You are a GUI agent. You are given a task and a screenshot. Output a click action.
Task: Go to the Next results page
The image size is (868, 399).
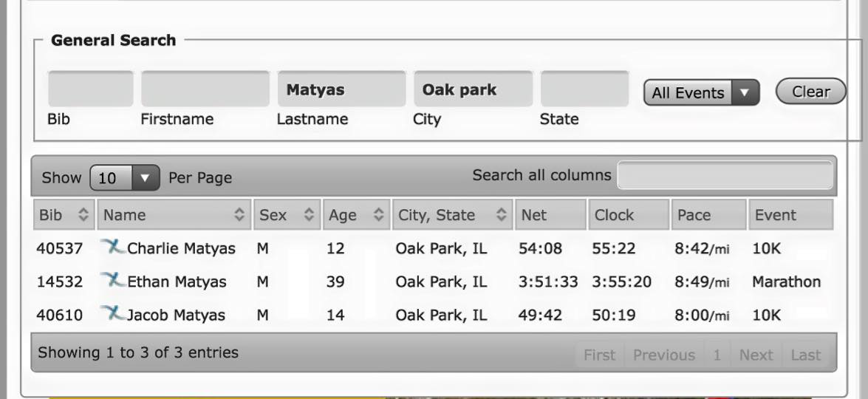coord(756,355)
